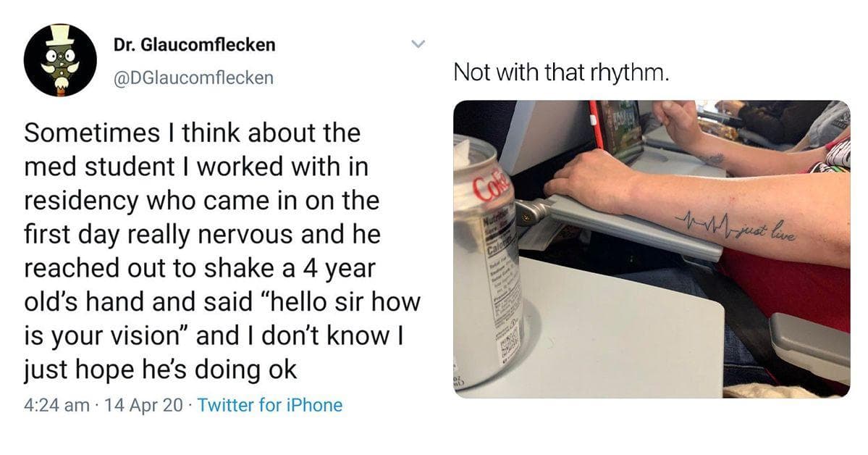Open the Twitter for iPhone source link
This screenshot has height=455, width=868.
[x=269, y=405]
